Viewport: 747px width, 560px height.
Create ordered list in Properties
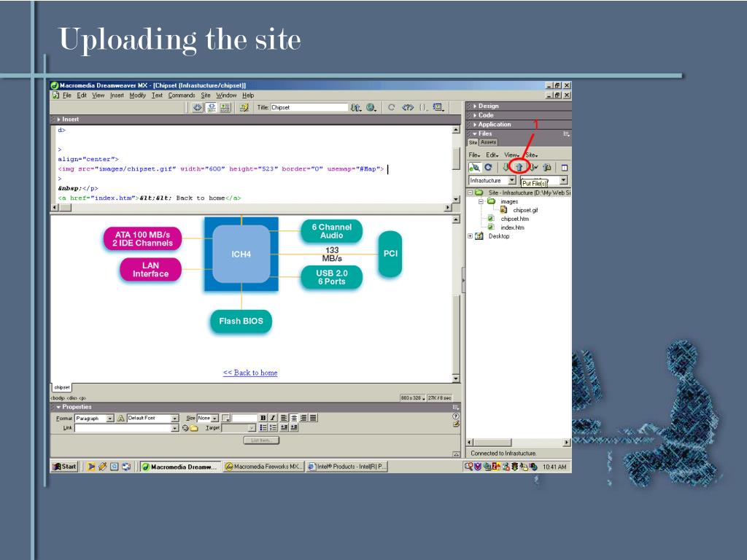tap(273, 427)
